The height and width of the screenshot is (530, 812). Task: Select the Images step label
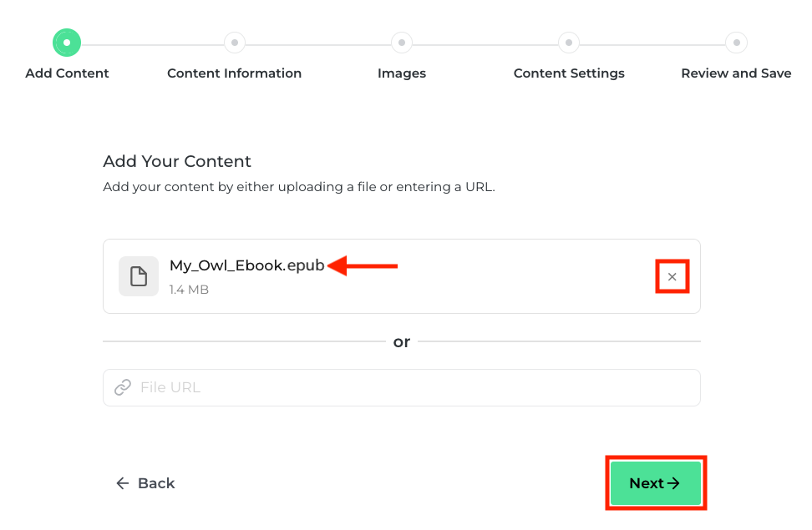pos(402,73)
